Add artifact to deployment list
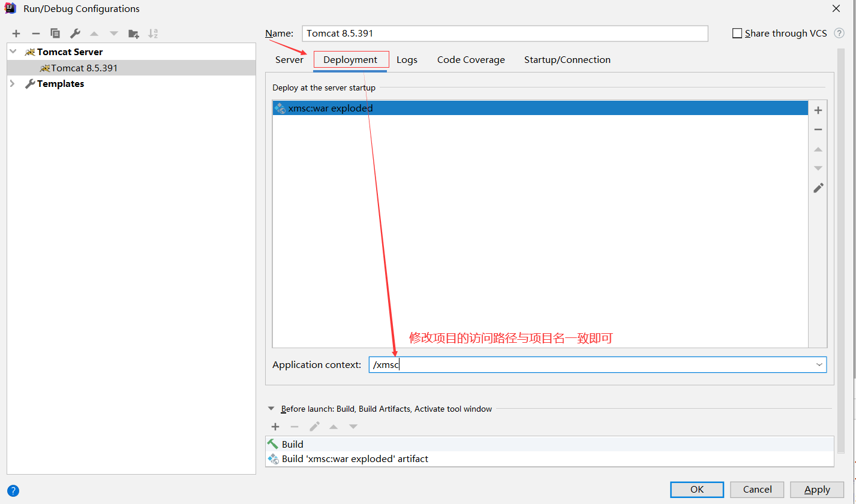Image resolution: width=856 pixels, height=504 pixels. coord(818,110)
